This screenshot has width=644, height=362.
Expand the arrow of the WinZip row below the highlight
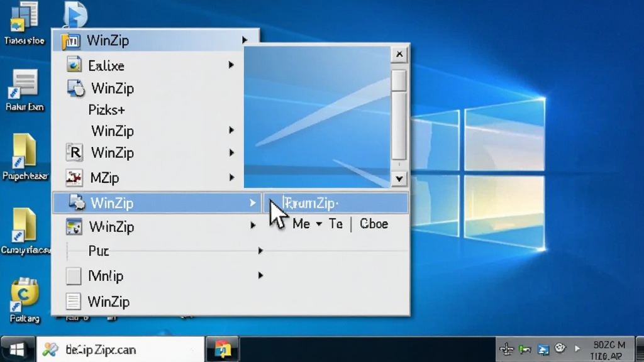tap(253, 225)
